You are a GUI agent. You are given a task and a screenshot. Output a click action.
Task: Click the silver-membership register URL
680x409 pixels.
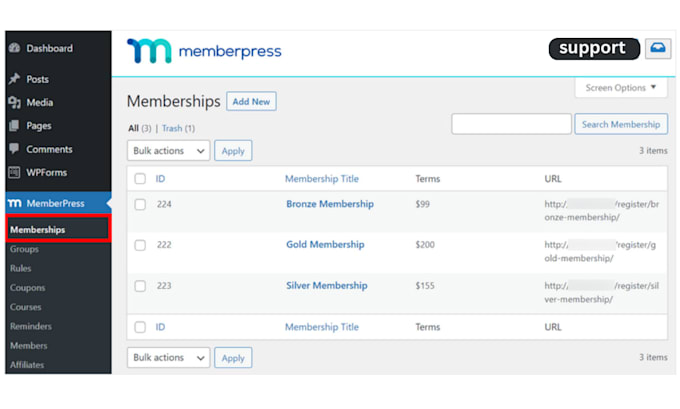(602, 292)
